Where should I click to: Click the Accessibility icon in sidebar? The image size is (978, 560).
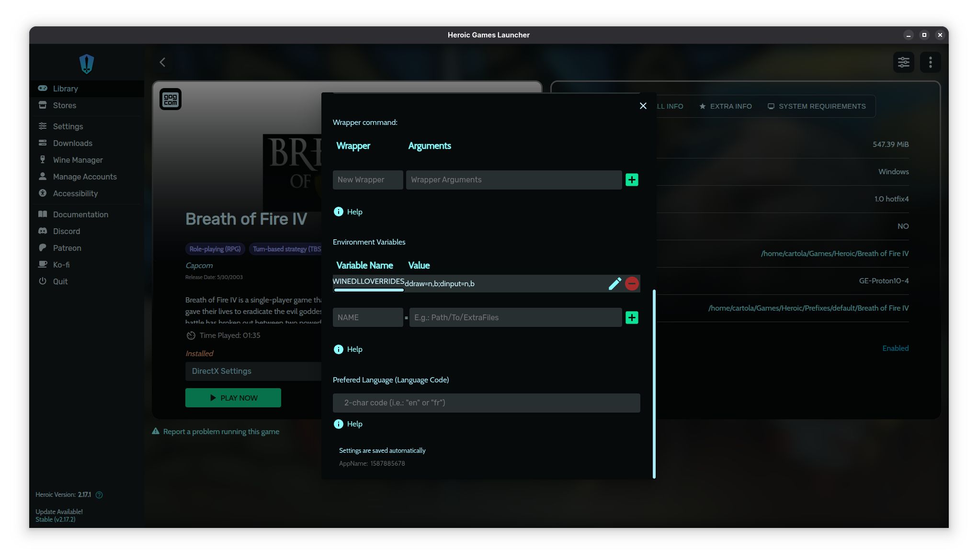point(43,193)
